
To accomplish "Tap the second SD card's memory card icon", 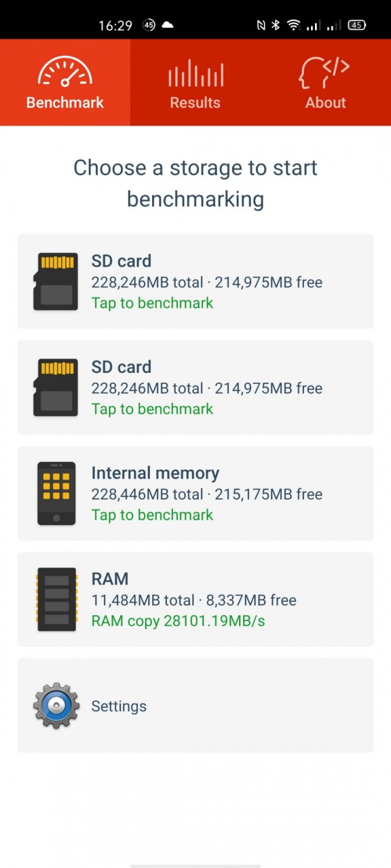I will (56, 387).
